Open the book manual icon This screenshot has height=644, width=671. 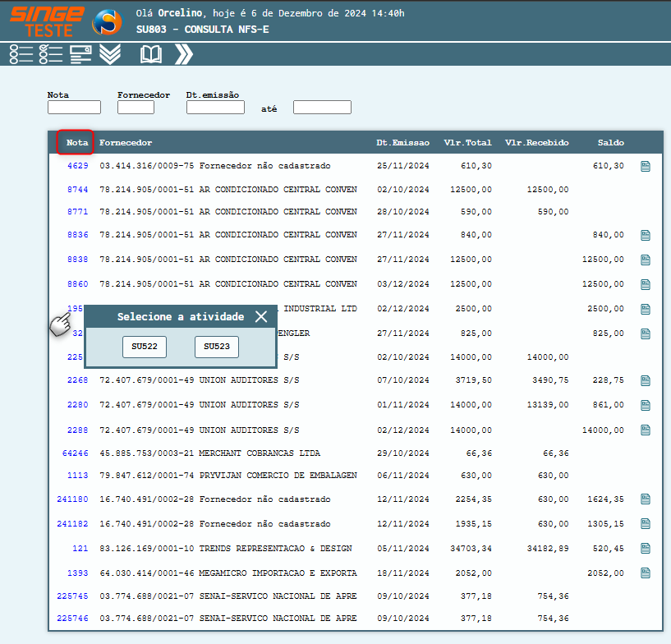click(x=151, y=54)
